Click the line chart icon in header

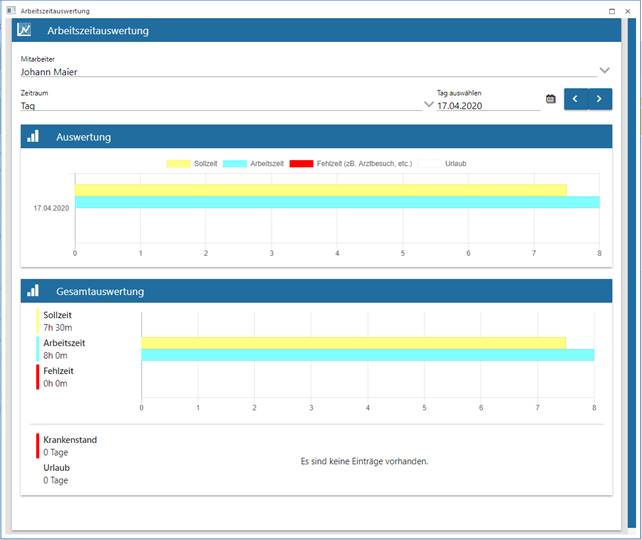(24, 30)
